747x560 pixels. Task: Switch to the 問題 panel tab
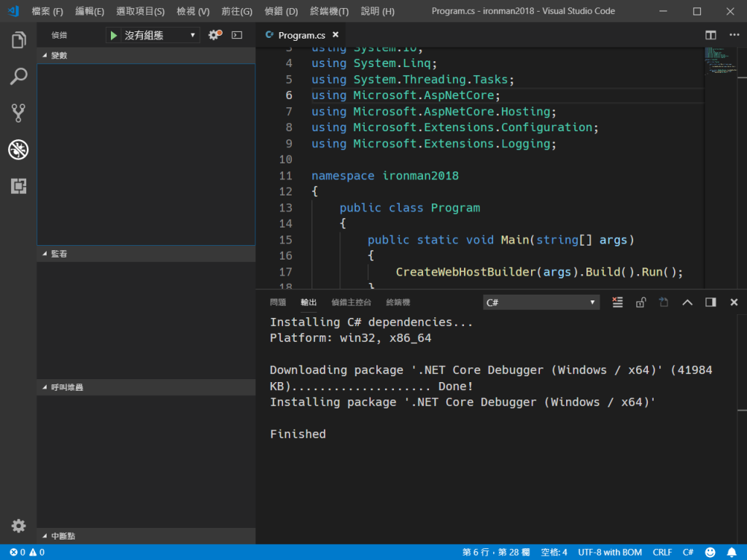278,303
